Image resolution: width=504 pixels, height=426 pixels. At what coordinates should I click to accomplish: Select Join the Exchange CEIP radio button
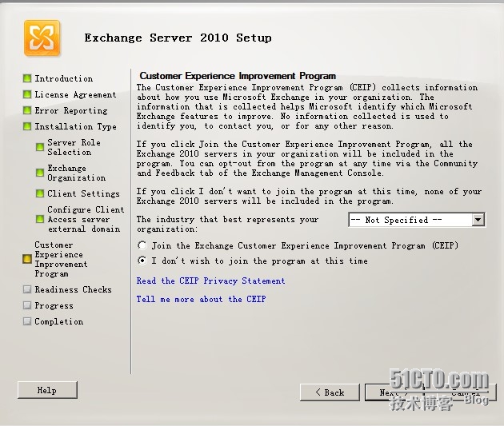click(142, 245)
